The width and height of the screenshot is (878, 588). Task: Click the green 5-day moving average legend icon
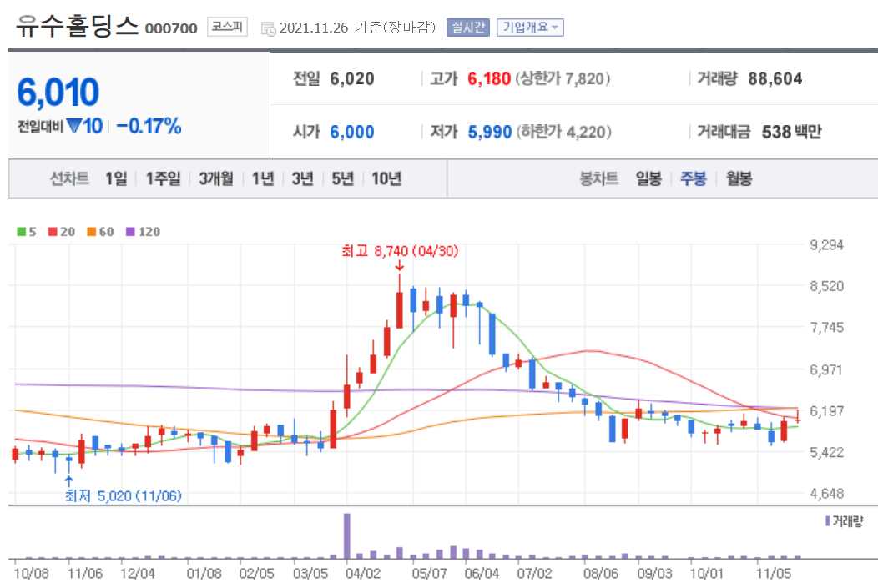(20, 232)
